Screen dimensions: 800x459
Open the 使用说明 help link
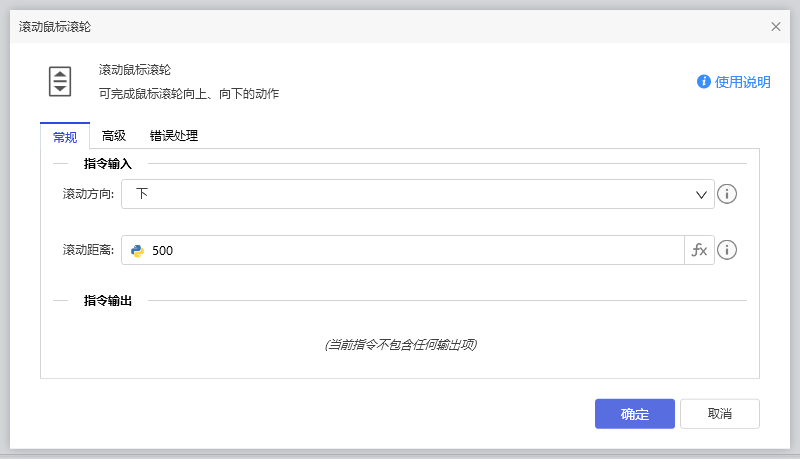click(742, 82)
